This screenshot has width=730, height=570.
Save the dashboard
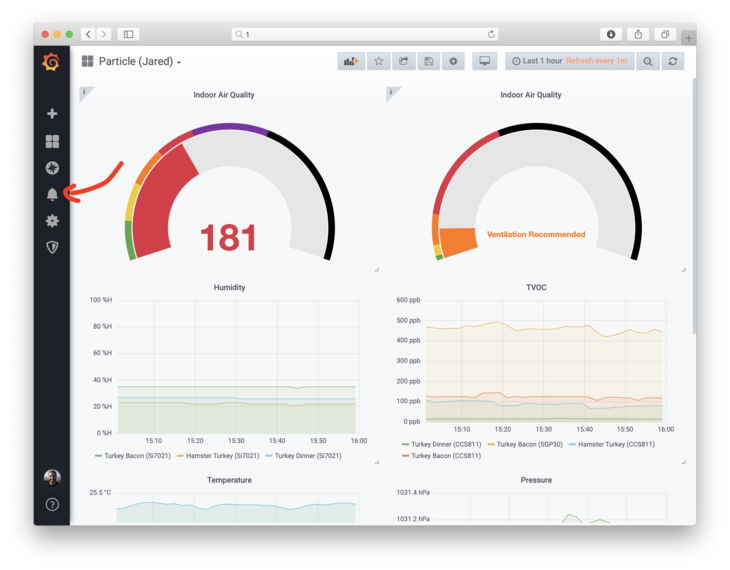point(429,61)
